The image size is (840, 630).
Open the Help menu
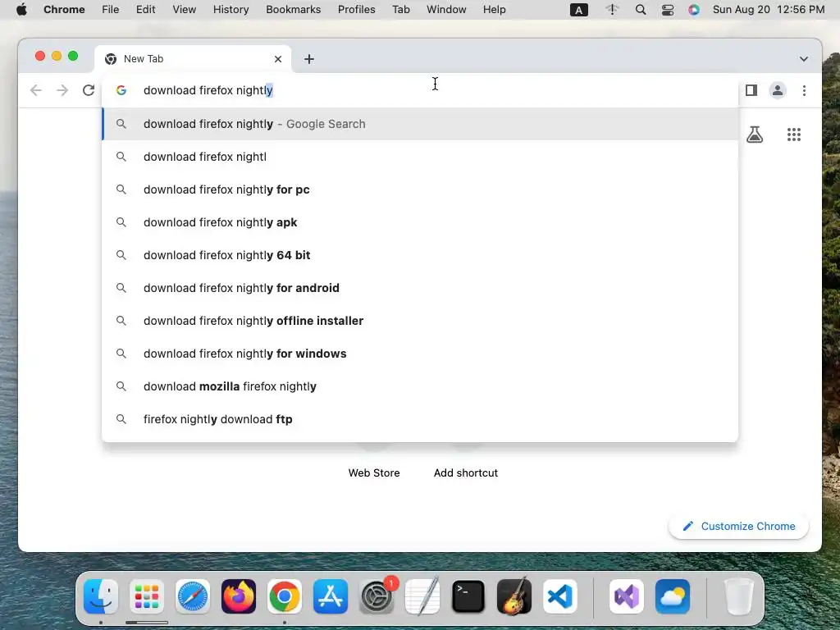pyautogui.click(x=494, y=10)
